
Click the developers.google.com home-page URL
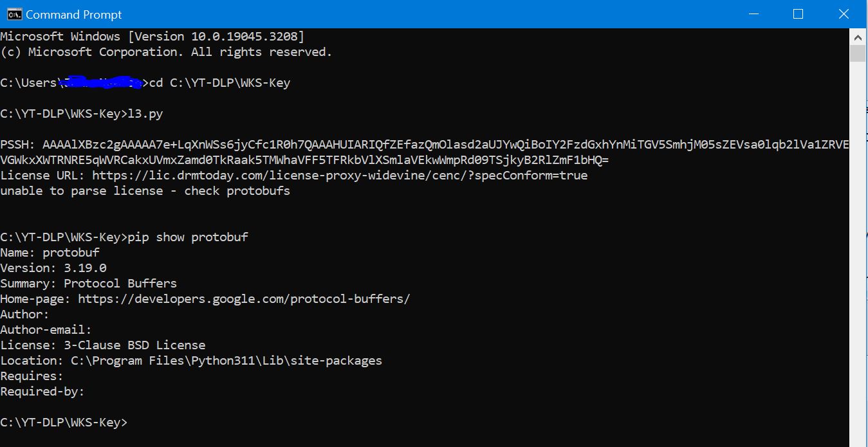click(x=244, y=298)
